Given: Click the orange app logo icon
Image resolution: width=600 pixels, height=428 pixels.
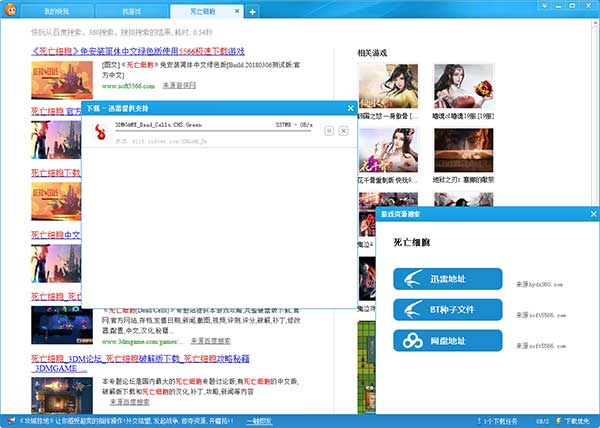Looking at the screenshot, I should [x=10, y=10].
